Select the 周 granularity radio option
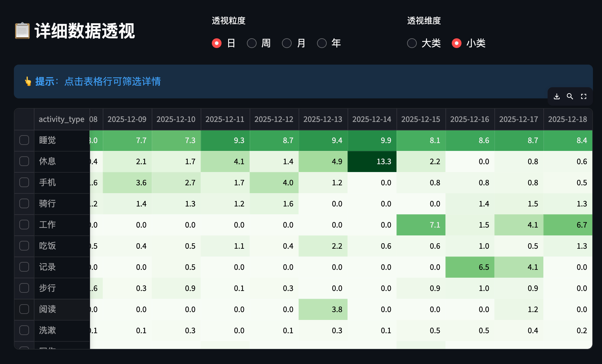Viewport: 602px width, 364px height. [252, 43]
